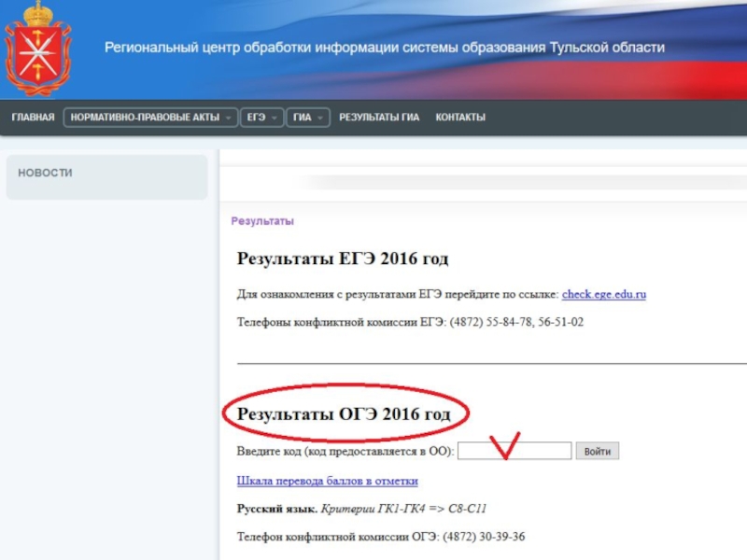The width and height of the screenshot is (747, 560).
Task: Click the Войти button
Action: coord(598,451)
